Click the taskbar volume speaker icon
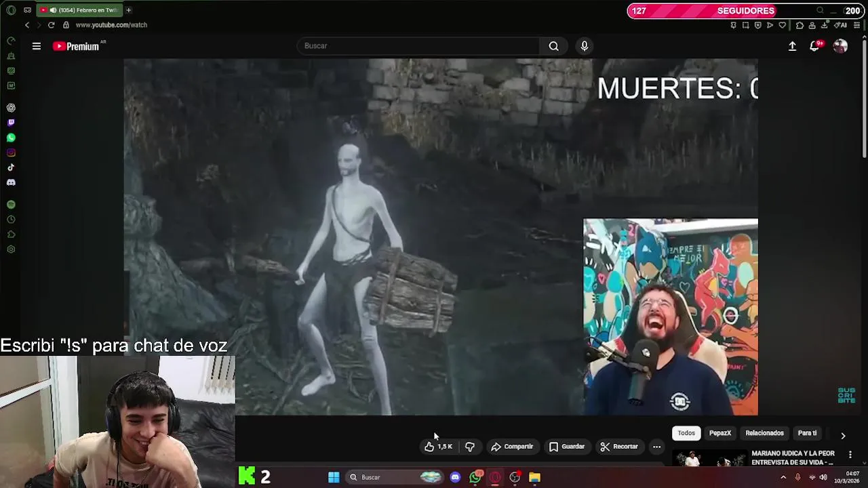The height and width of the screenshot is (488, 868). (x=823, y=477)
